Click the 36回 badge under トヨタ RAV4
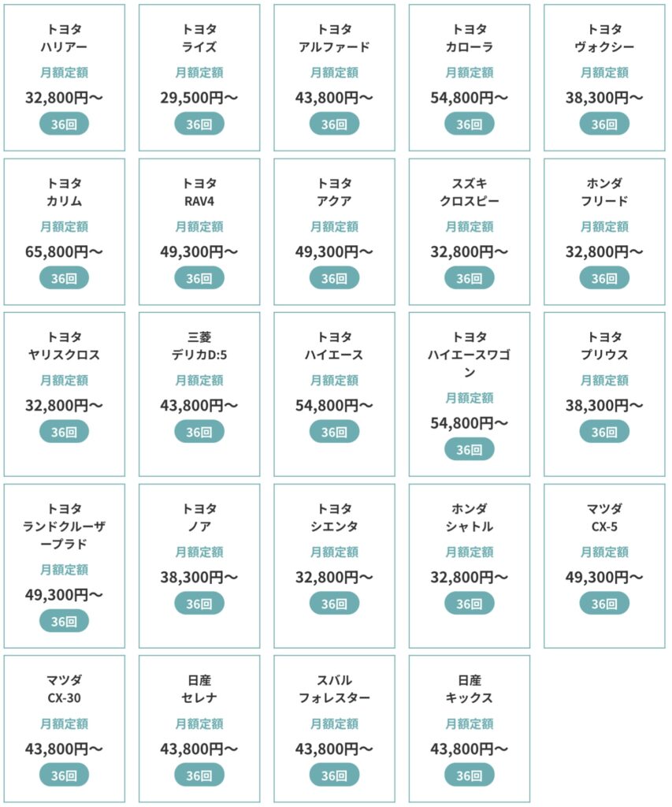The image size is (672, 807). pyautogui.click(x=199, y=278)
